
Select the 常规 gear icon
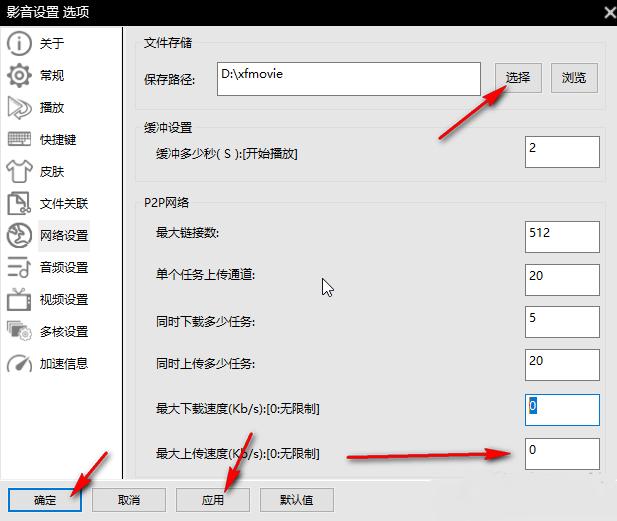(19, 76)
